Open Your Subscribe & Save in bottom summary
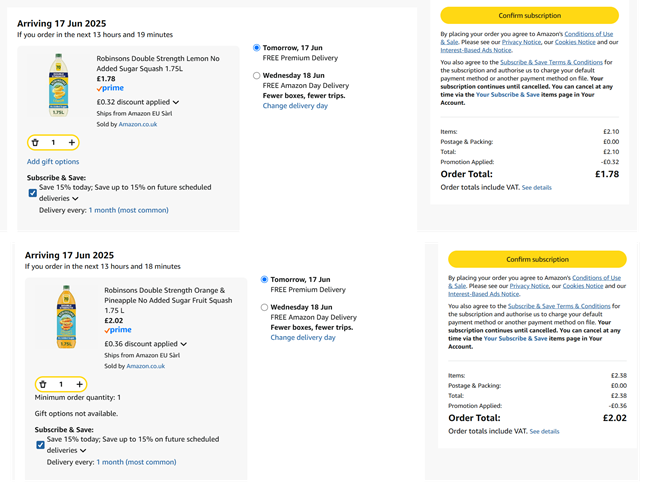The image size is (650, 484). click(x=516, y=339)
